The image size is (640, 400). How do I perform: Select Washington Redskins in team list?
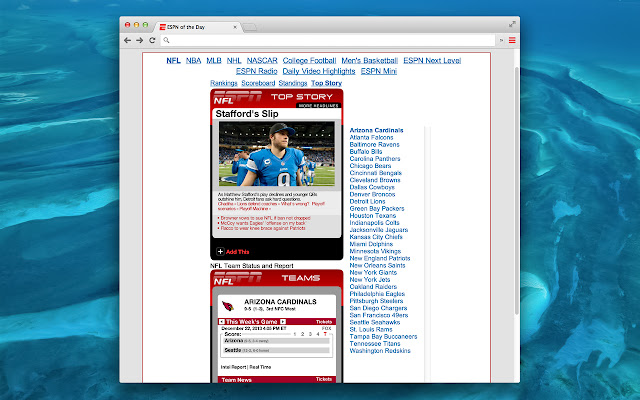[380, 351]
